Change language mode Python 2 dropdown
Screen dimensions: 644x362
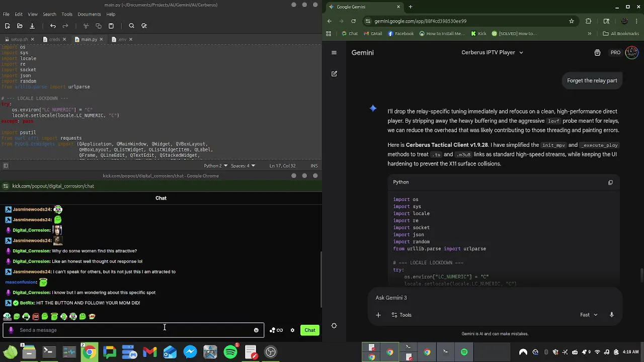[215, 165]
